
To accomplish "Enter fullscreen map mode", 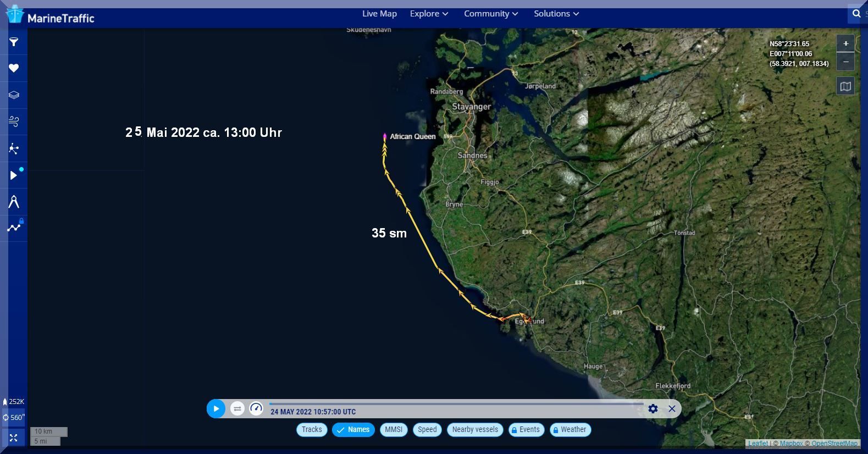I will 14,438.
